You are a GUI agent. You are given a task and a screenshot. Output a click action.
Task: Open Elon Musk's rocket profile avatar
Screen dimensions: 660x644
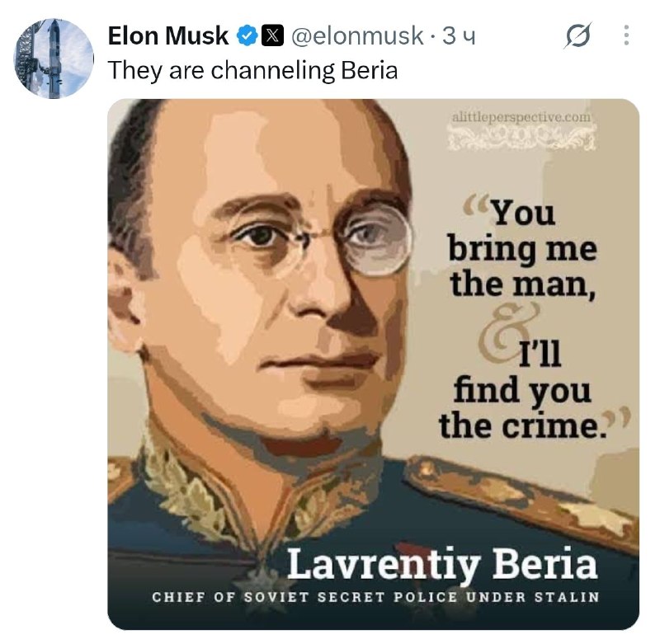point(54,59)
